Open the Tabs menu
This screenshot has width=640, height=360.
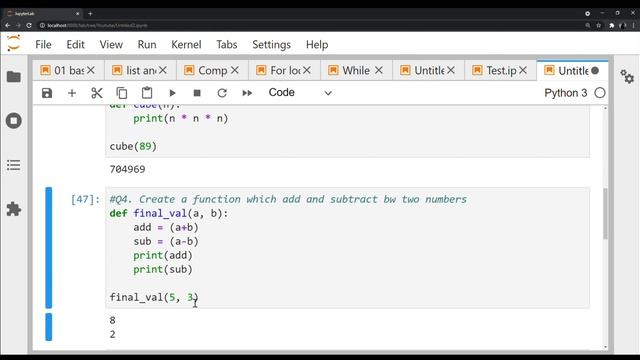coord(227,44)
